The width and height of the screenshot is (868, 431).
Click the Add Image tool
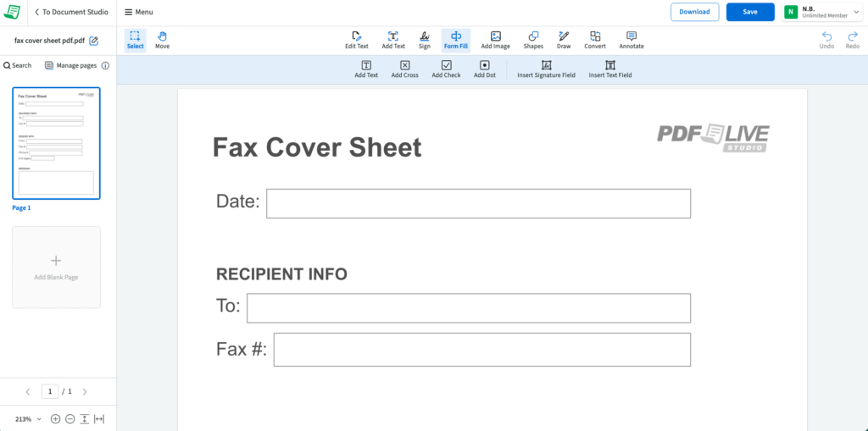point(495,41)
